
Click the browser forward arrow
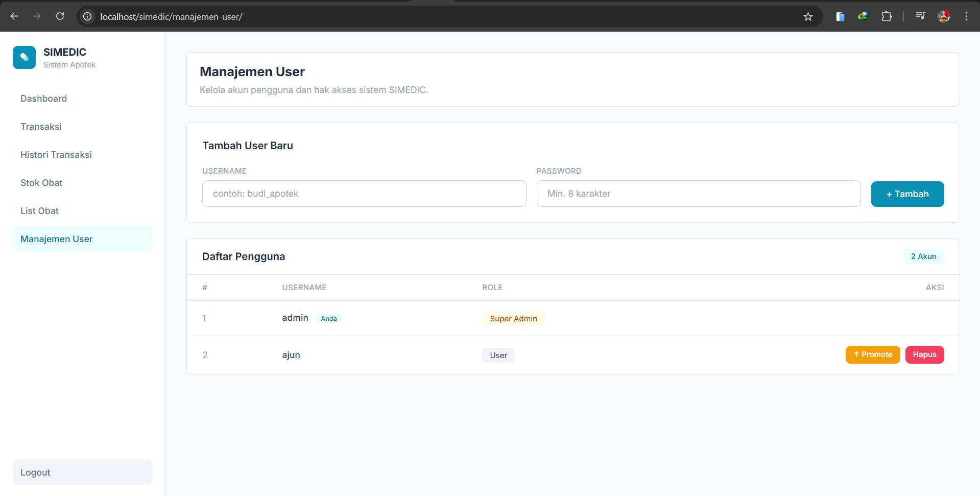37,16
